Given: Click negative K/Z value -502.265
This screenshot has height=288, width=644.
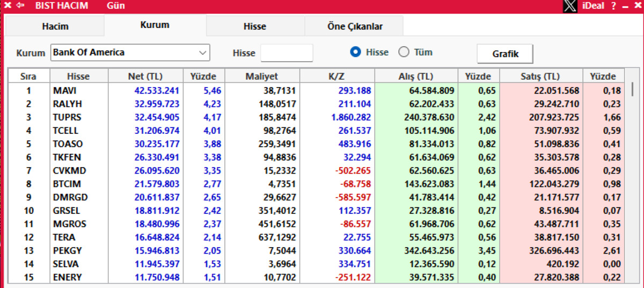Looking at the screenshot, I should 353,170.
